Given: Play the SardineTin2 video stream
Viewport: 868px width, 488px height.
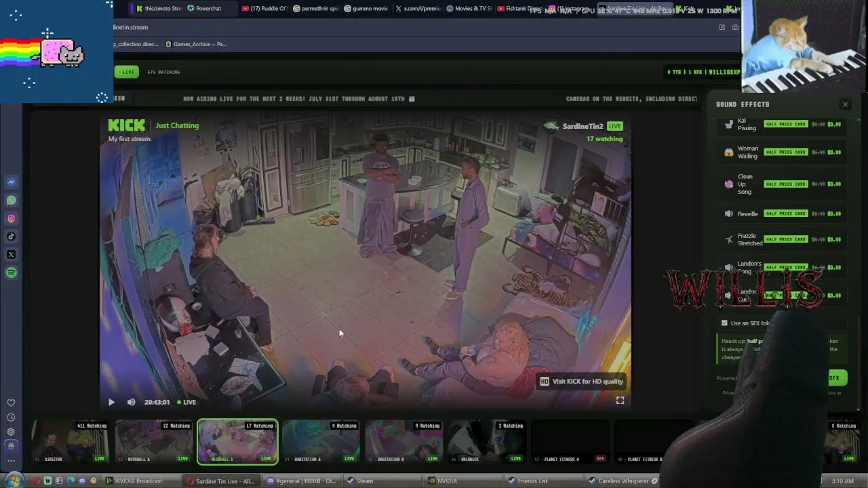Looking at the screenshot, I should tap(111, 402).
